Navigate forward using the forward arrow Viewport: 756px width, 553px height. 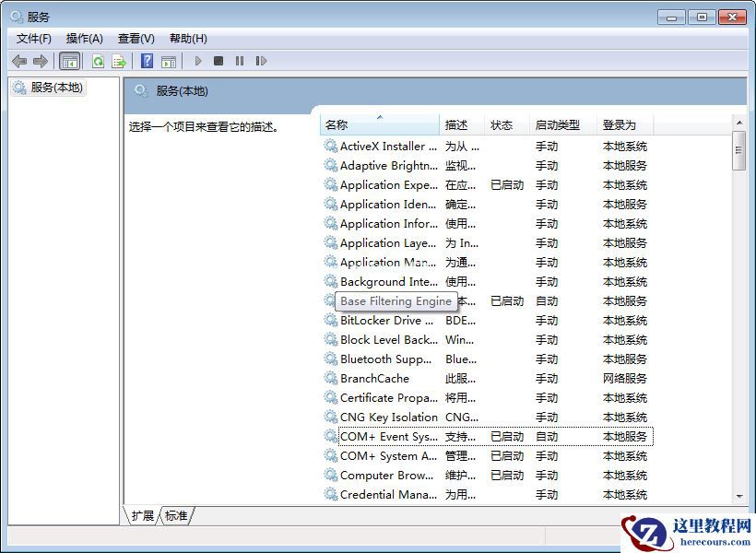(41, 61)
